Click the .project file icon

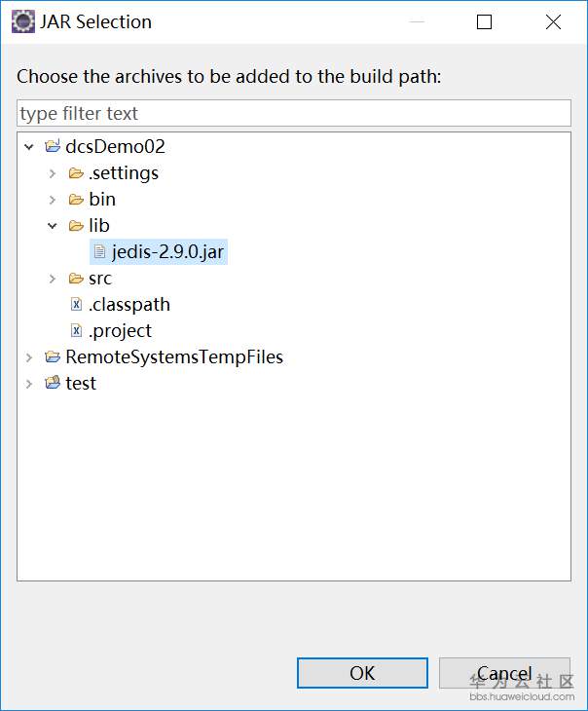(76, 331)
